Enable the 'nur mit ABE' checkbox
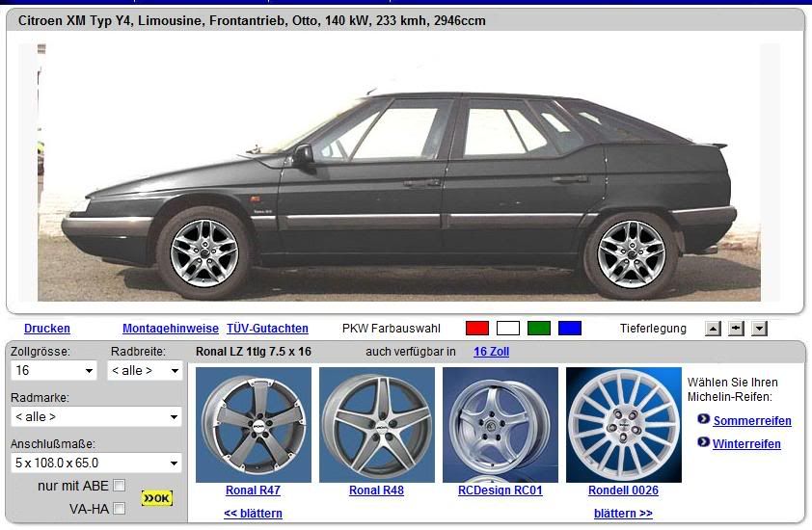 tap(120, 486)
